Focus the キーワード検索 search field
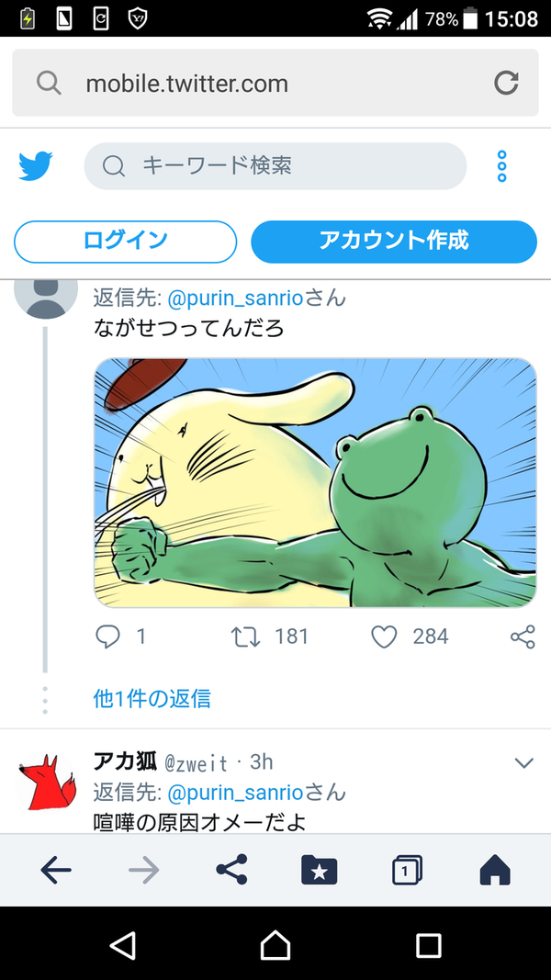 pyautogui.click(x=275, y=166)
